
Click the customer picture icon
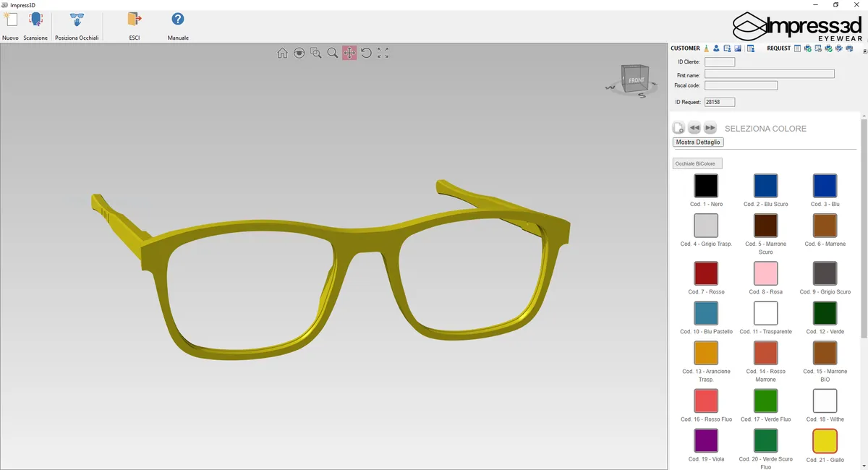click(x=737, y=48)
